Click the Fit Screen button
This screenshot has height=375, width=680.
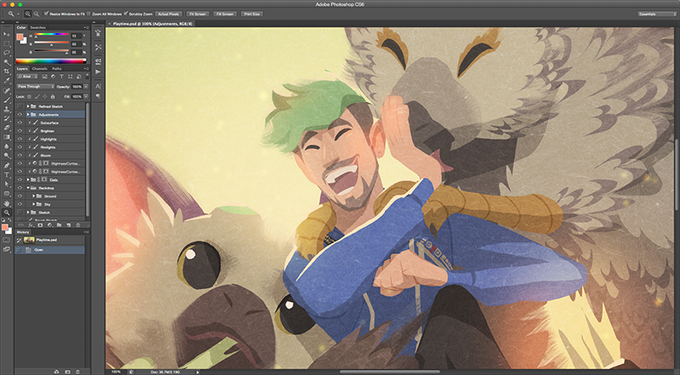point(198,14)
